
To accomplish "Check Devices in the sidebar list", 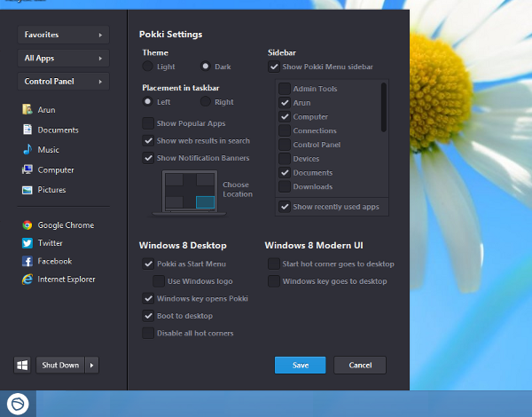I will click(285, 159).
